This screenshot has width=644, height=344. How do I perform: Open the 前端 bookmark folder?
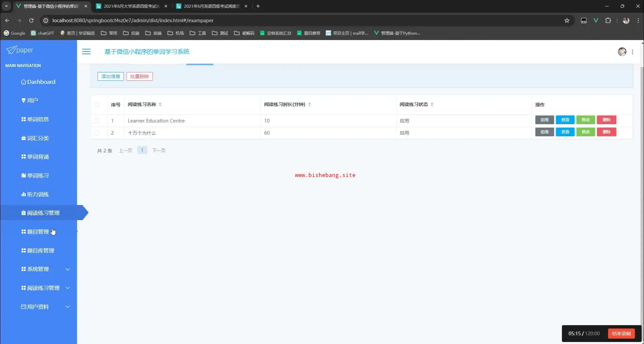click(x=153, y=33)
